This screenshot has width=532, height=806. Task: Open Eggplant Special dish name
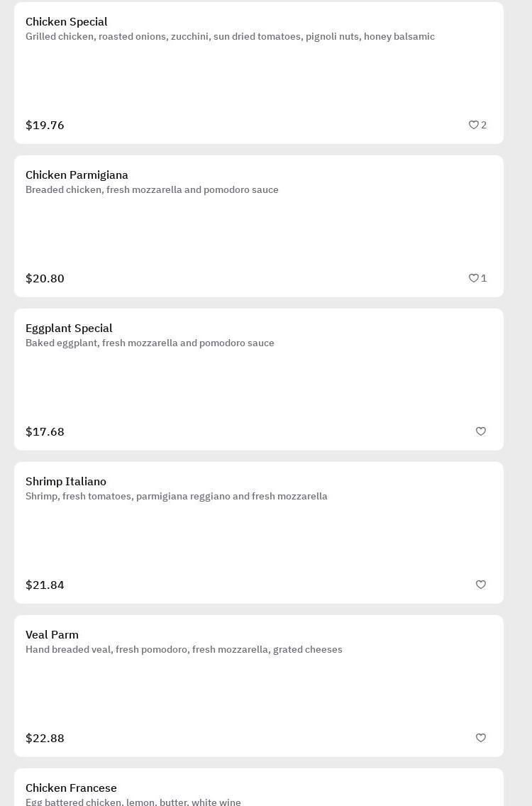click(x=69, y=329)
